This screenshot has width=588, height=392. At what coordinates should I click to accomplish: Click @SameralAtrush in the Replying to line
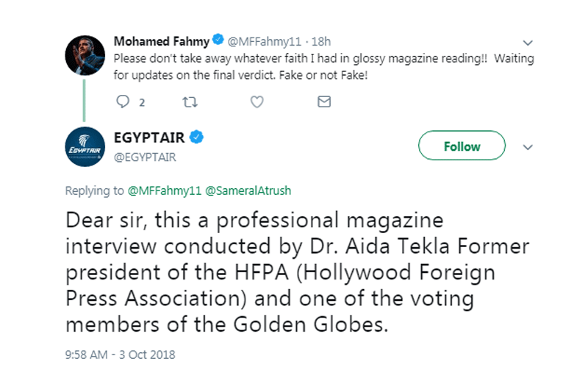point(248,190)
